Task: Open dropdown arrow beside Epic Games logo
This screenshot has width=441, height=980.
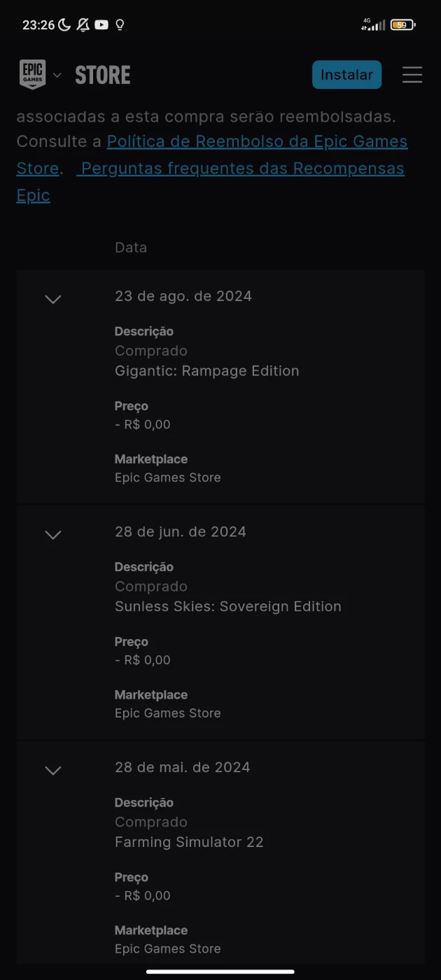Action: tap(57, 75)
